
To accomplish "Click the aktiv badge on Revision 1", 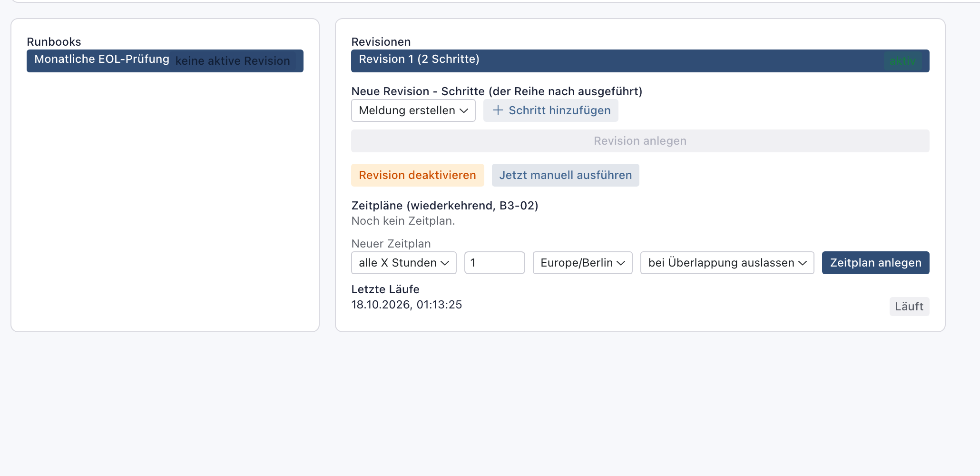I will click(902, 61).
